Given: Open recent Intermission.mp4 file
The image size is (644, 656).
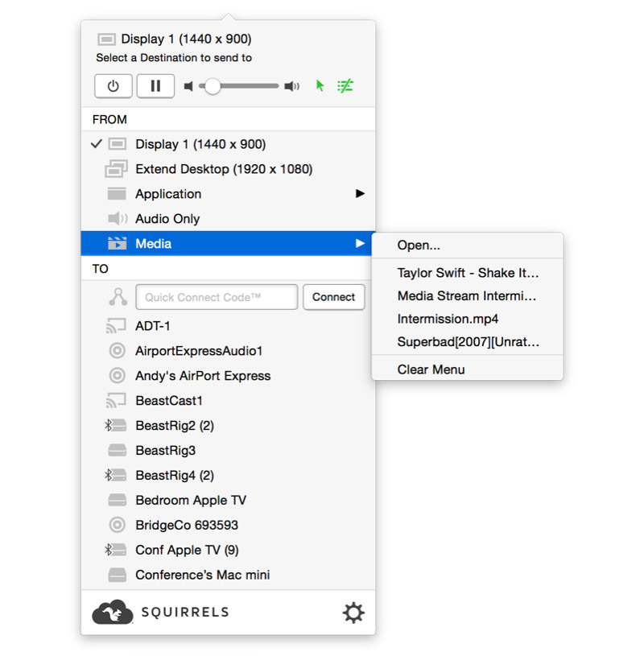Looking at the screenshot, I should [467, 320].
